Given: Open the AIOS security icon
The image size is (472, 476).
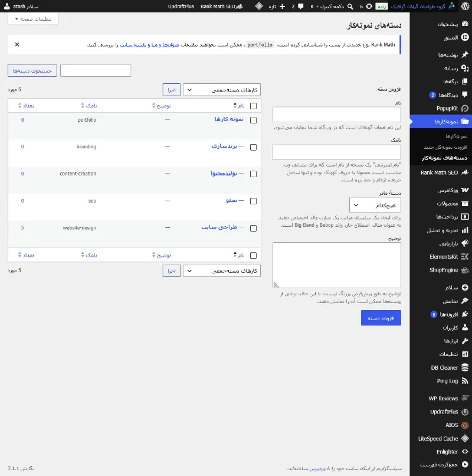Looking at the screenshot, I should pyautogui.click(x=465, y=425).
